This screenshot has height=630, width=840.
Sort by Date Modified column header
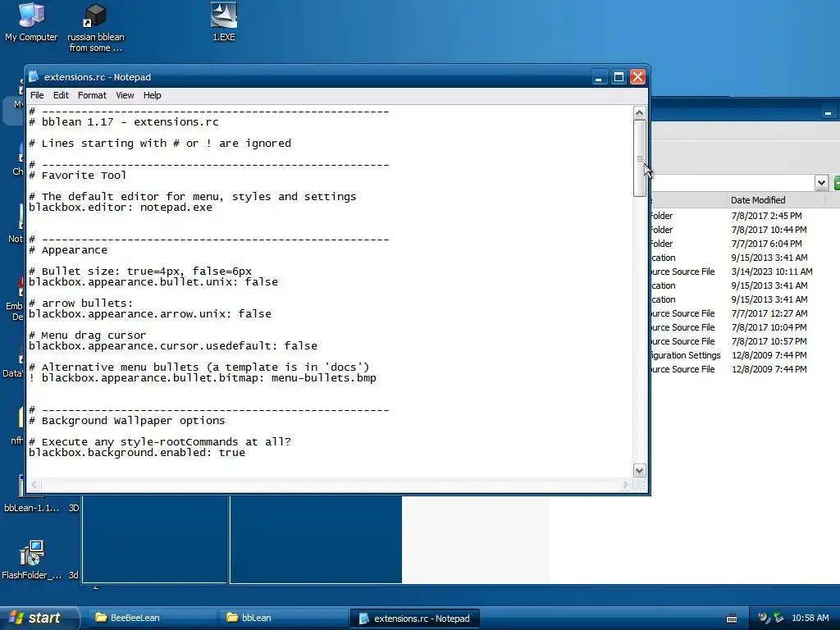(774, 200)
